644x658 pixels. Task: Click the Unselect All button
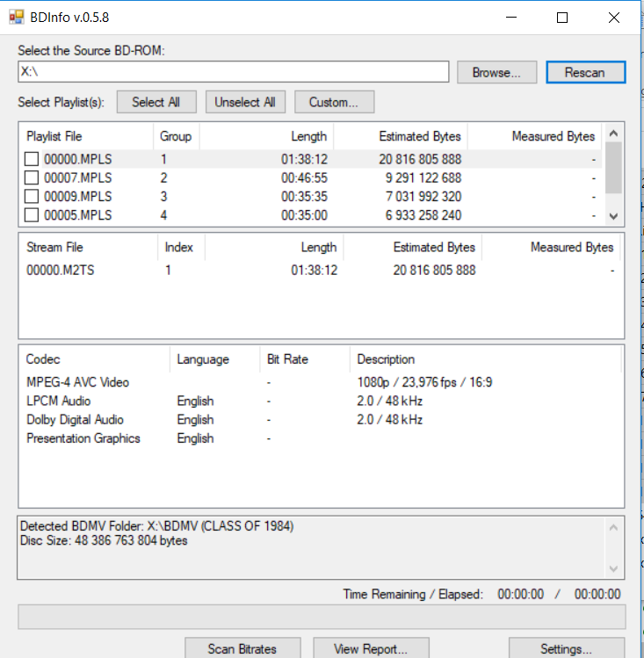(245, 102)
